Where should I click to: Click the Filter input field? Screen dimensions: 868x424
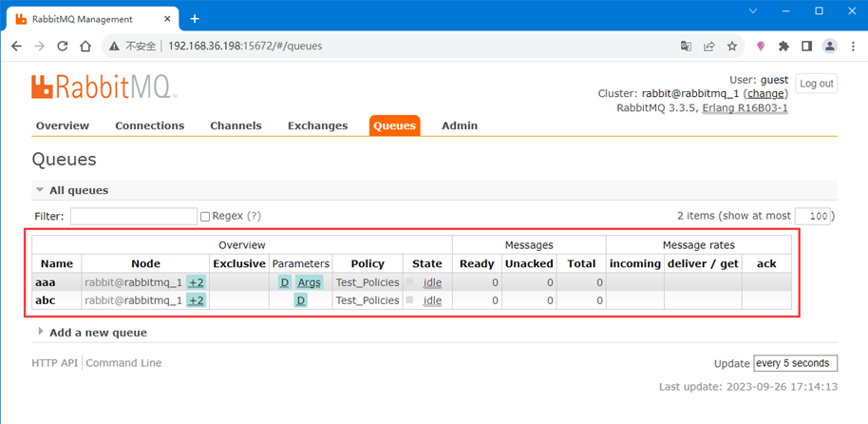(x=134, y=216)
